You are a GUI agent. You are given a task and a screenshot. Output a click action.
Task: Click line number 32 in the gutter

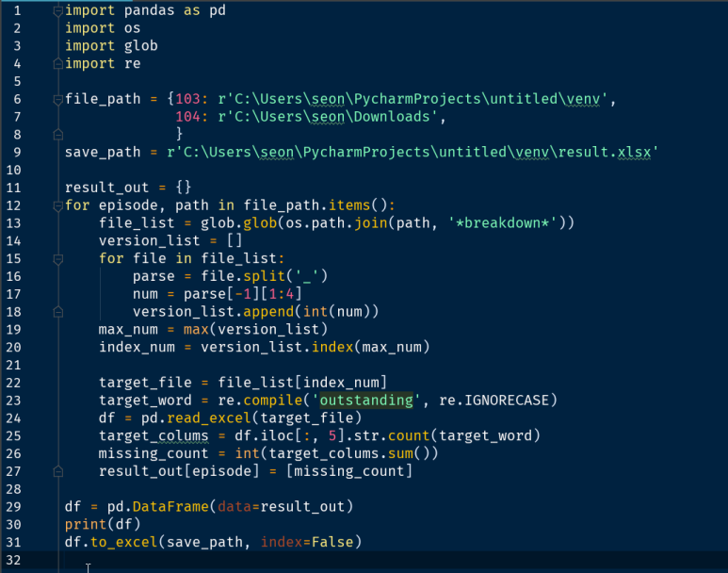click(x=13, y=561)
